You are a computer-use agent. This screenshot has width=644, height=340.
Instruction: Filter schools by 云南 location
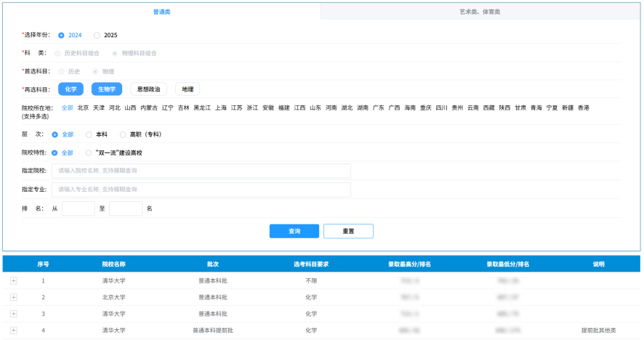click(473, 108)
